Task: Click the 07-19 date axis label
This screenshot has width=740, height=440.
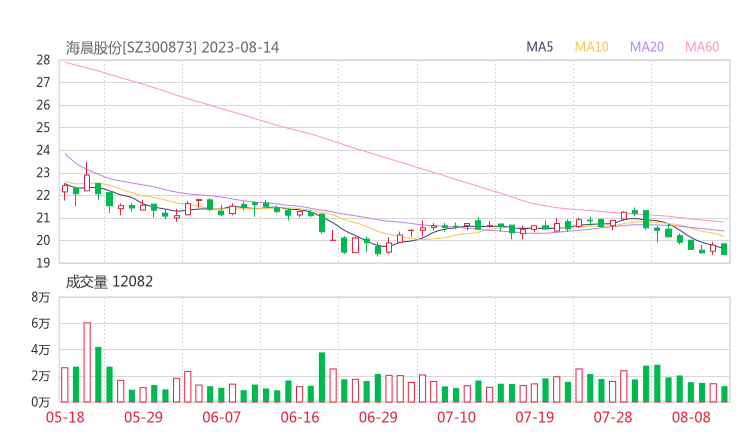Action: tap(534, 417)
